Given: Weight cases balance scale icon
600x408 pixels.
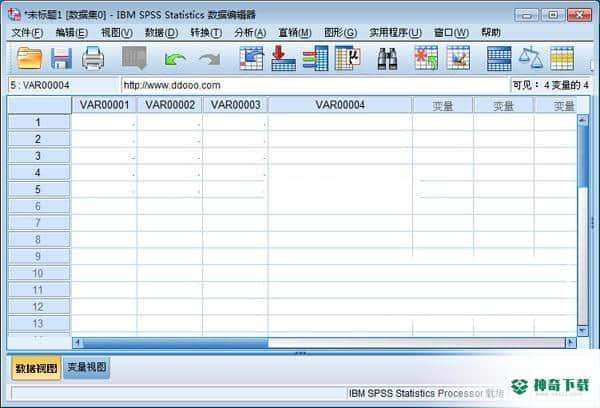Looking at the screenshot, I should tap(530, 58).
